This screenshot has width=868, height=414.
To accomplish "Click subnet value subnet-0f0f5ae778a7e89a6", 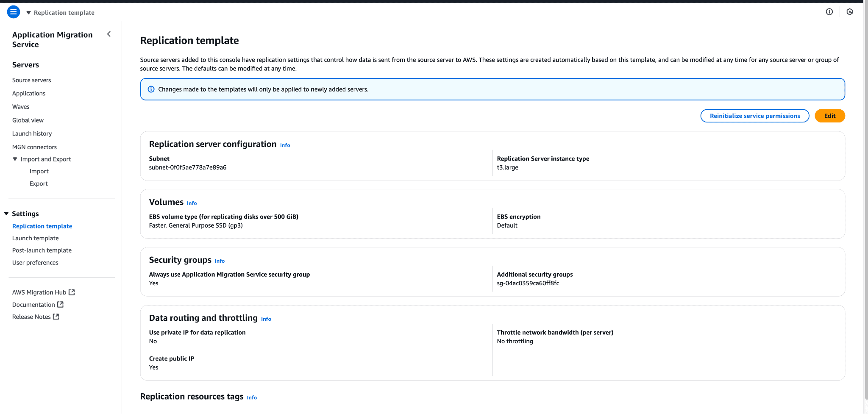I will coord(188,167).
